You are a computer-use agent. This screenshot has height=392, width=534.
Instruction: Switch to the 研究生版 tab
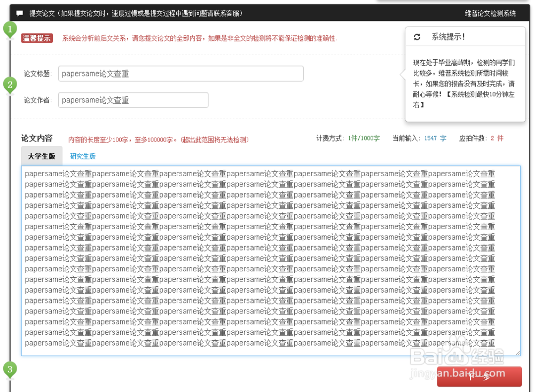tap(83, 156)
